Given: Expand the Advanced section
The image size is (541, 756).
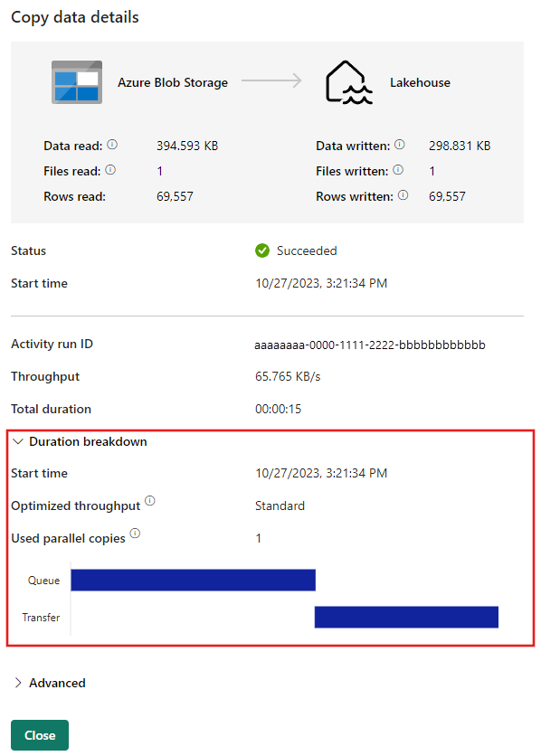Looking at the screenshot, I should (x=18, y=683).
